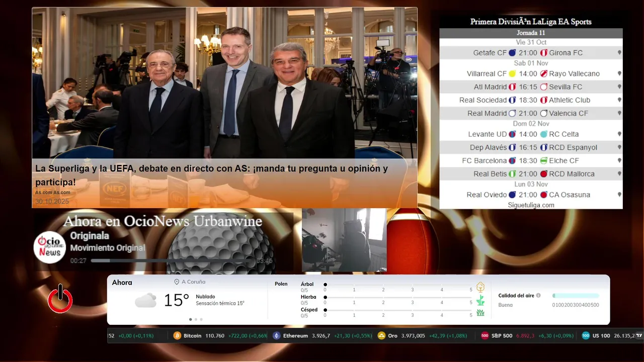Click the Ahora en OcioNews Urbanwine heading

(163, 221)
